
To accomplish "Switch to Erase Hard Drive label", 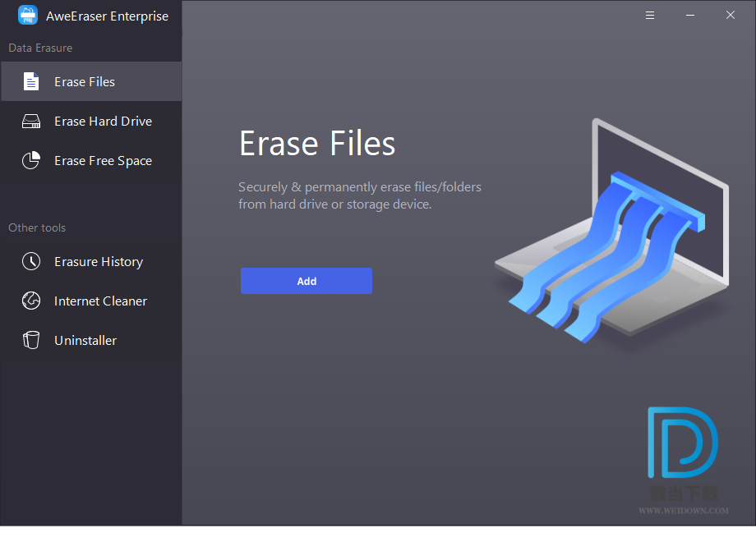I will (x=104, y=122).
